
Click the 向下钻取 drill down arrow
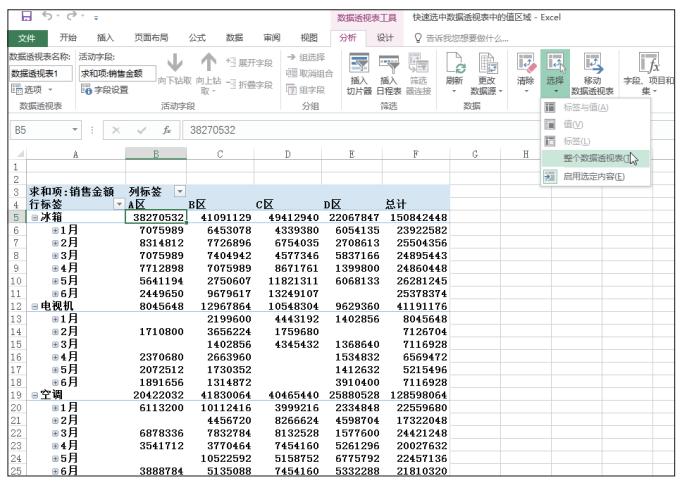(174, 70)
